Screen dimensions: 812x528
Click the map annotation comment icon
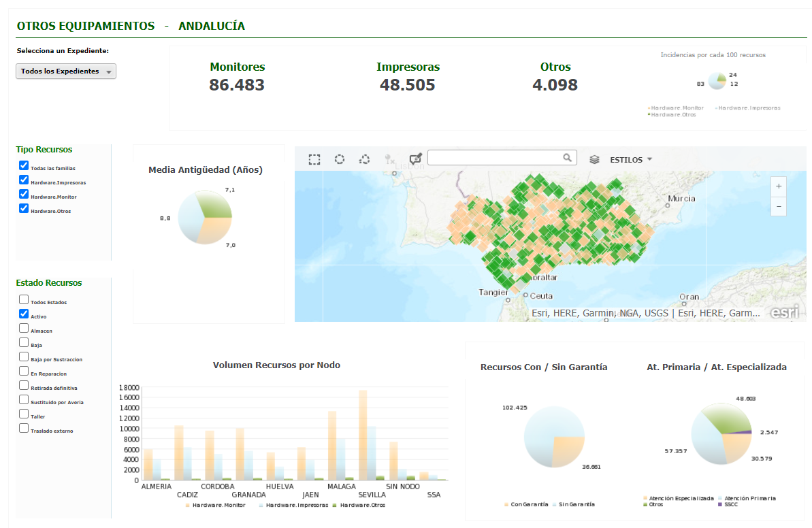tap(415, 159)
